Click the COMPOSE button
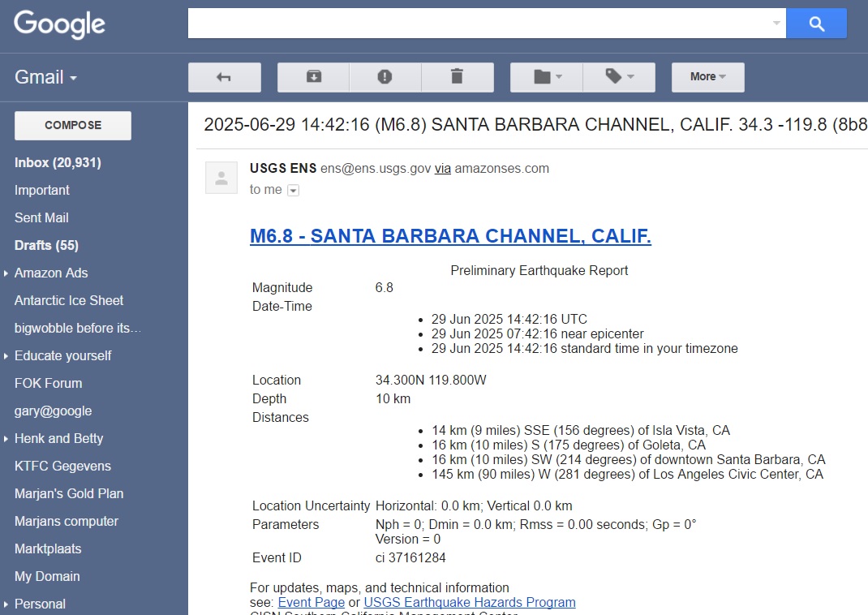This screenshot has width=868, height=615. point(73,126)
